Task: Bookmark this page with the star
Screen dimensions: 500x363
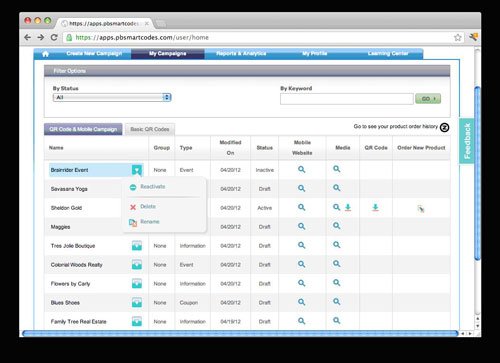Action: point(458,37)
